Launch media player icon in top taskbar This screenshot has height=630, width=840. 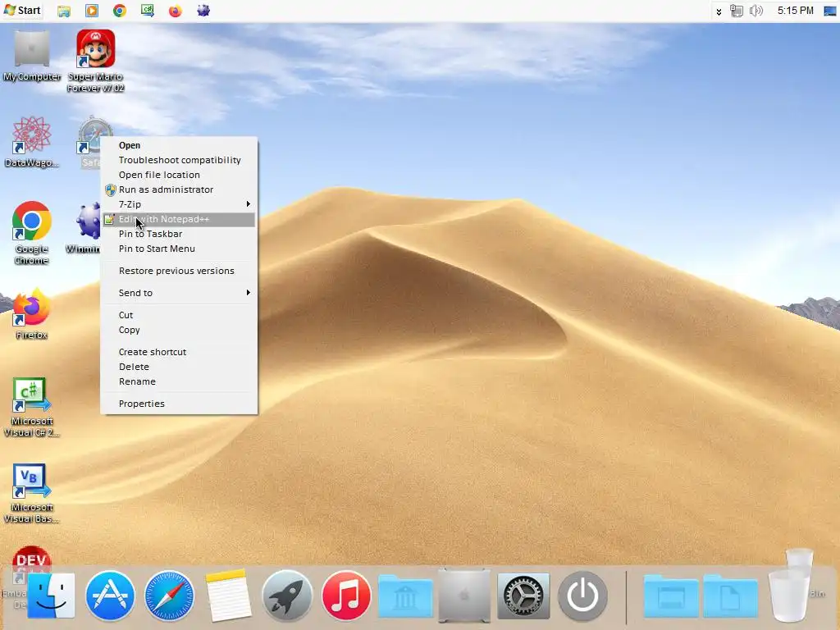tap(92, 11)
